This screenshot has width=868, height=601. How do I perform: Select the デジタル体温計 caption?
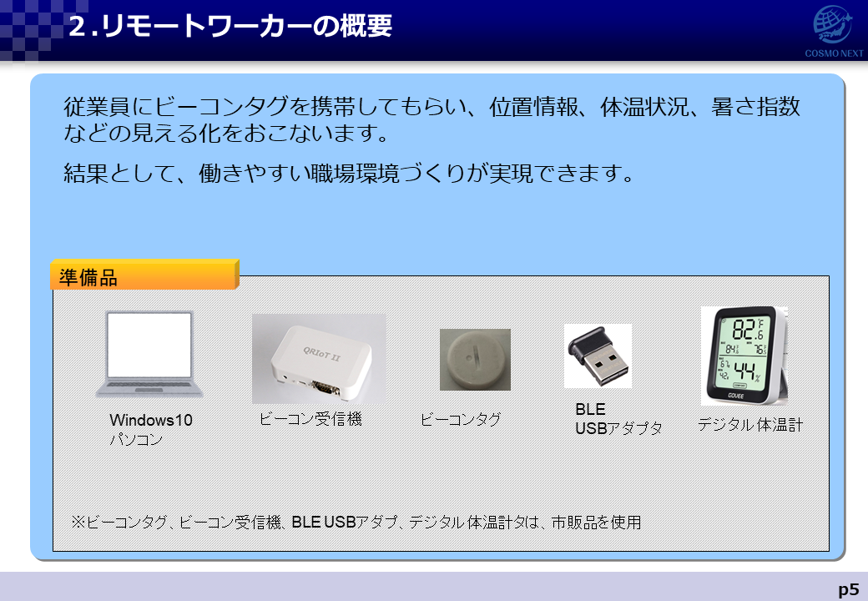click(x=750, y=425)
